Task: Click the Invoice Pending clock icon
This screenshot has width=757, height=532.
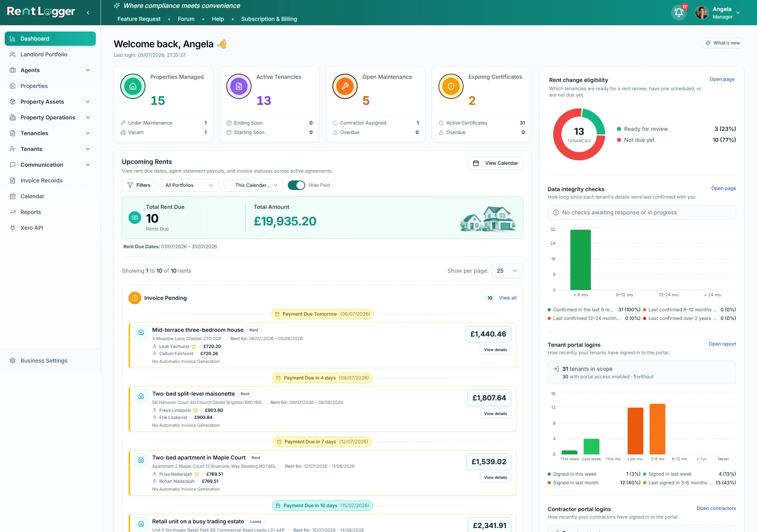Action: 135,298
